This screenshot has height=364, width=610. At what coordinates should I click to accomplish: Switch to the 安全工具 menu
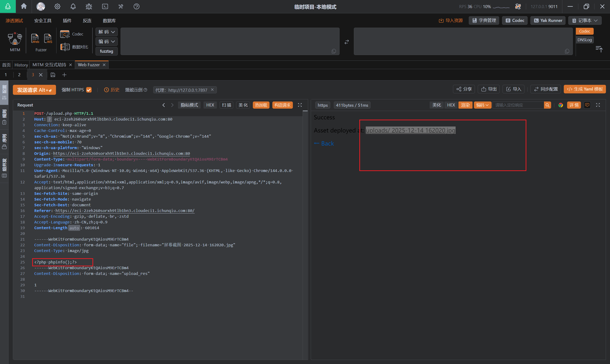(x=43, y=20)
